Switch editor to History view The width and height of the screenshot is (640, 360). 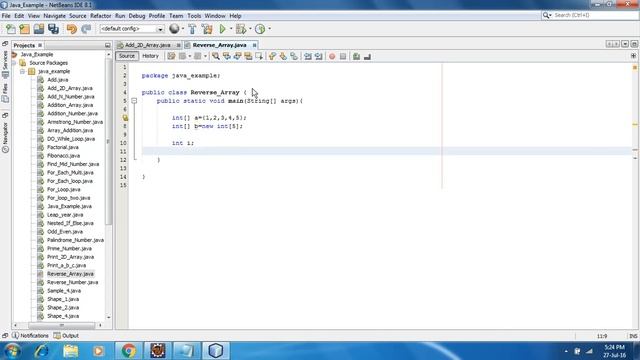(x=150, y=56)
